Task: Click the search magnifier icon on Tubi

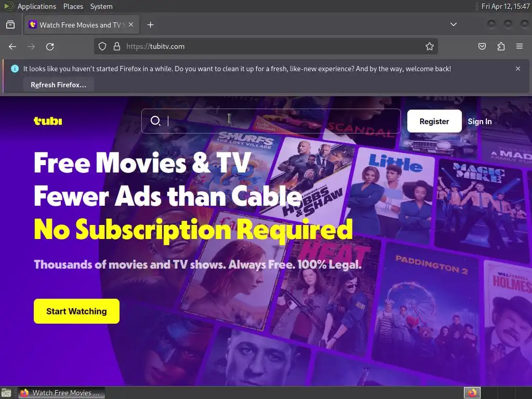Action: (155, 121)
